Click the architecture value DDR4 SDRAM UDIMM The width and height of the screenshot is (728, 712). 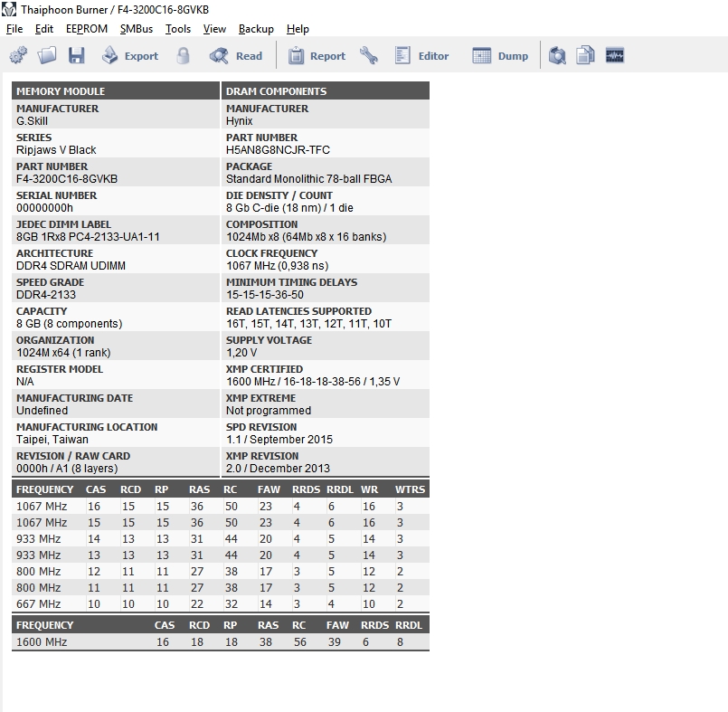(71, 266)
